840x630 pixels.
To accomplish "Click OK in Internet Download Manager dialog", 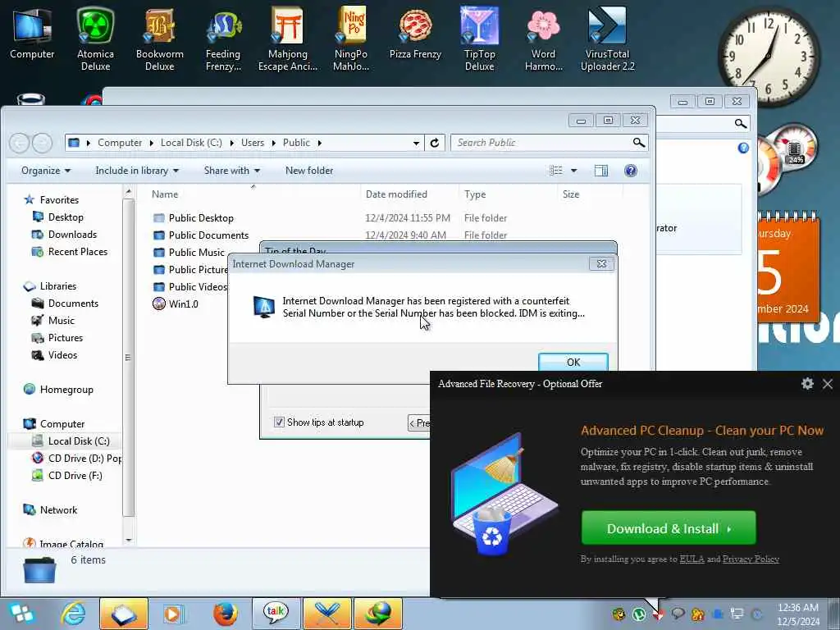I will point(573,362).
